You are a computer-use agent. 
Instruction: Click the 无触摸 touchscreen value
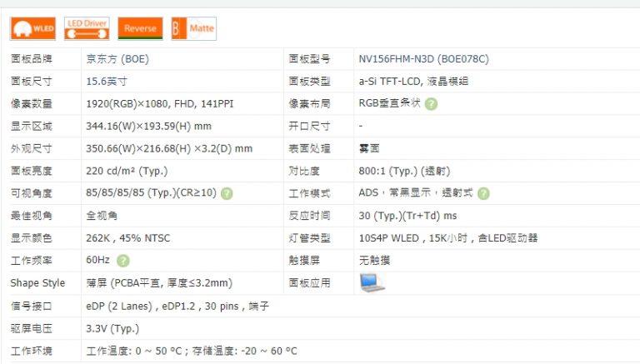[x=374, y=261]
